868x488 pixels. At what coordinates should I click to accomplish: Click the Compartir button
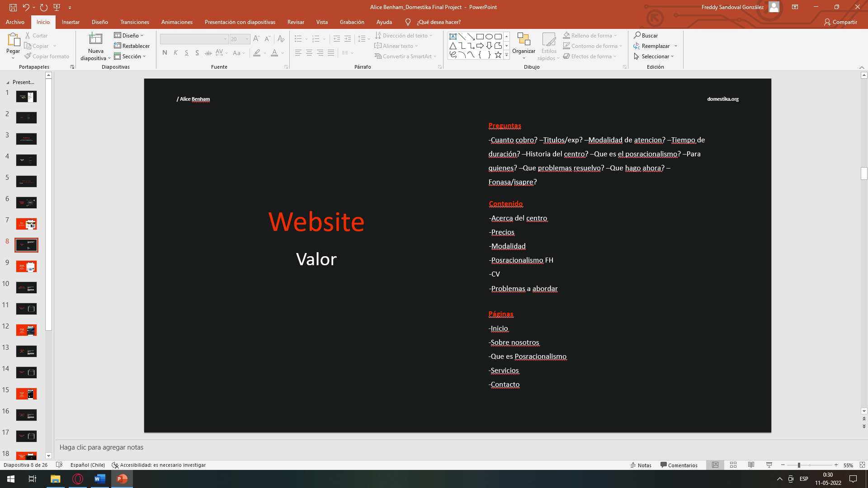coord(840,22)
